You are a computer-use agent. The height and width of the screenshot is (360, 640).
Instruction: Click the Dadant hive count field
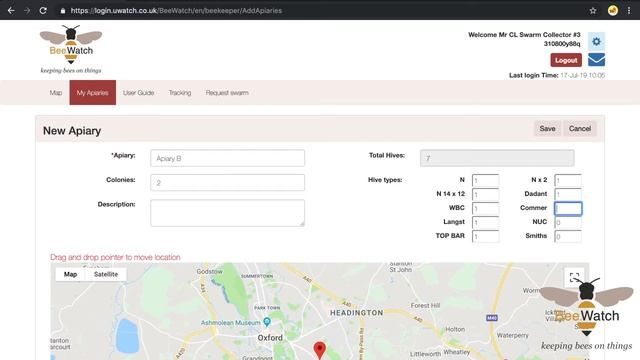pos(568,194)
